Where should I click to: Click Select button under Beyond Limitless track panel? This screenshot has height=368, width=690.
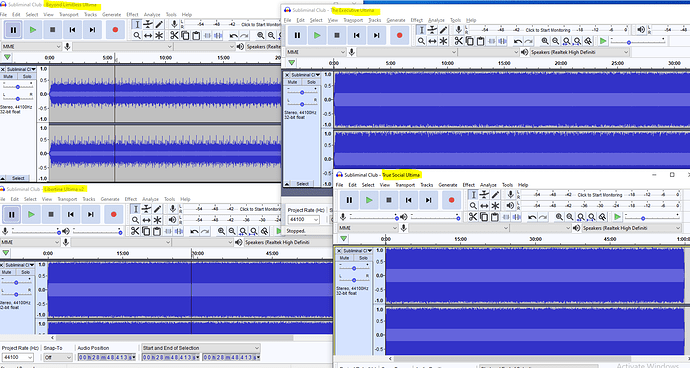click(18, 178)
